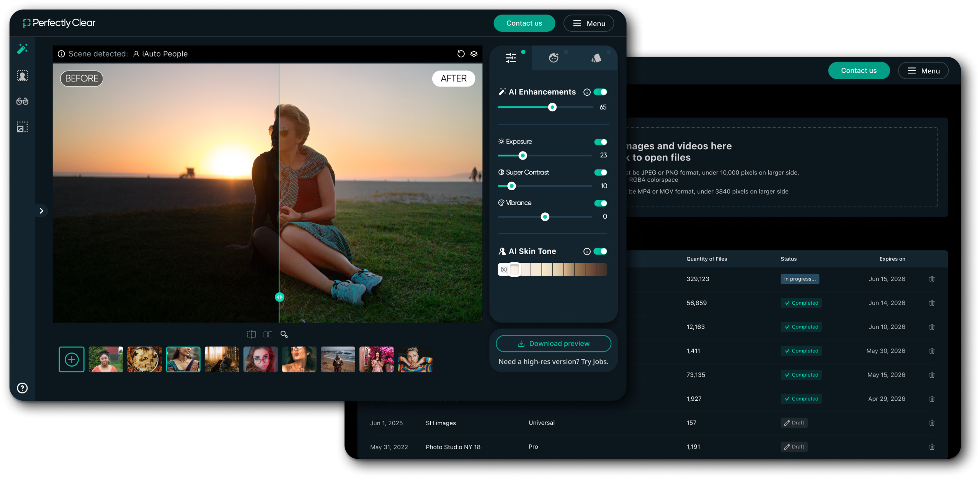
Task: Delete the job expiring Jun 15, 2026
Action: [932, 279]
